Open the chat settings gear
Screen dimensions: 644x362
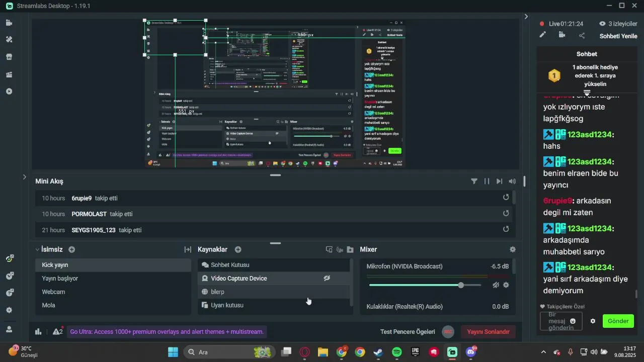pos(593,321)
